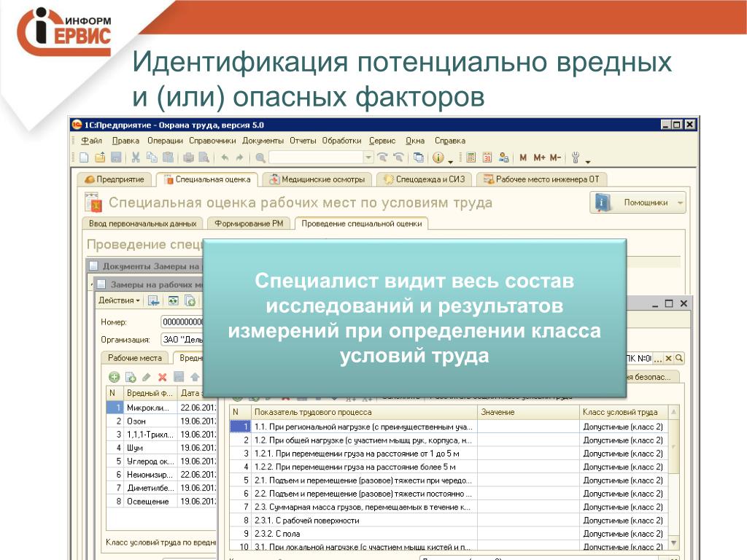Image resolution: width=747 pixels, height=560 pixels.
Task: Select row '2.3.2. С пола'
Action: pyautogui.click(x=449, y=534)
